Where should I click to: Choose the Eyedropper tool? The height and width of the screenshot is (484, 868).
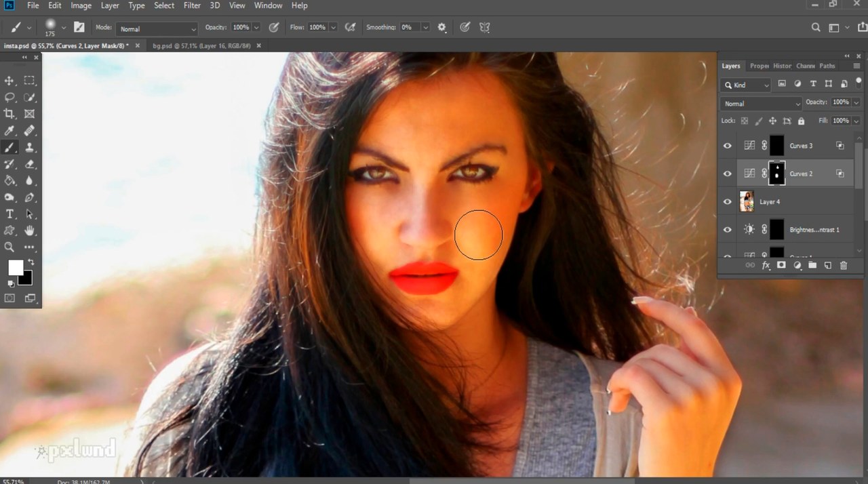point(9,131)
